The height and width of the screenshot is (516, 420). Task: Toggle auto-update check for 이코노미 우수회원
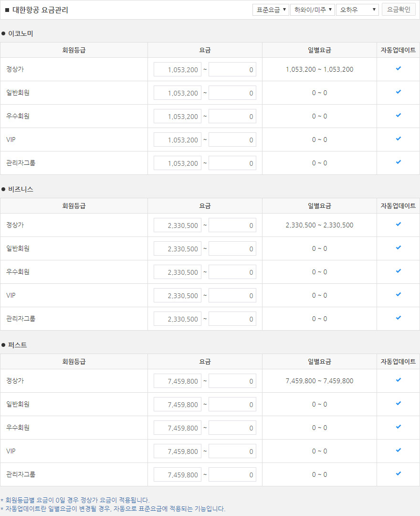399,115
